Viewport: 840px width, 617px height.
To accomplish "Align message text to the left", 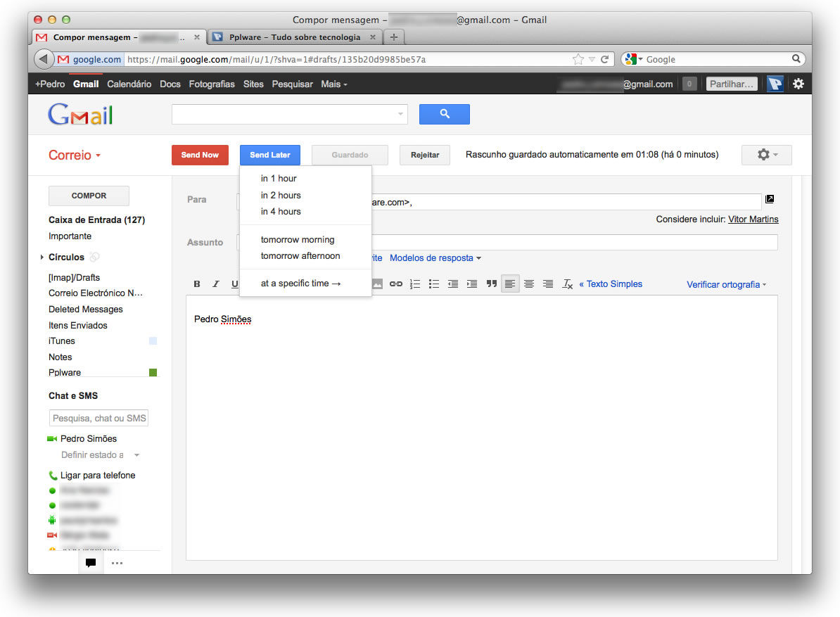I will pos(510,284).
